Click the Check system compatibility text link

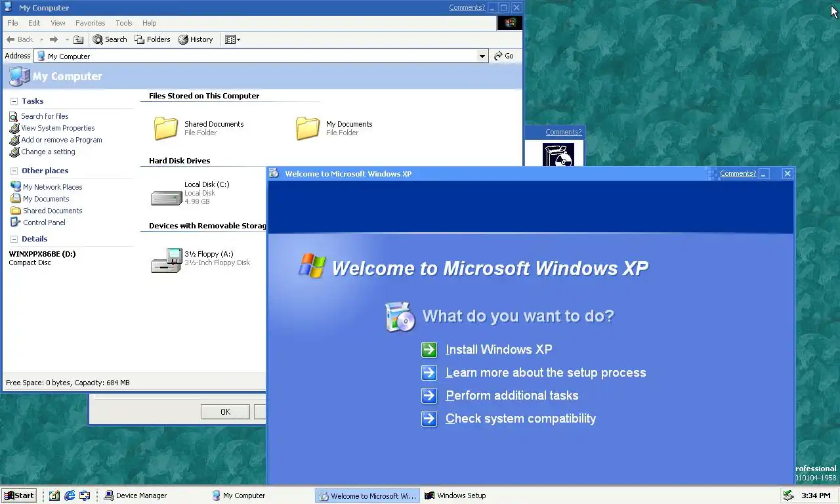[x=520, y=419]
